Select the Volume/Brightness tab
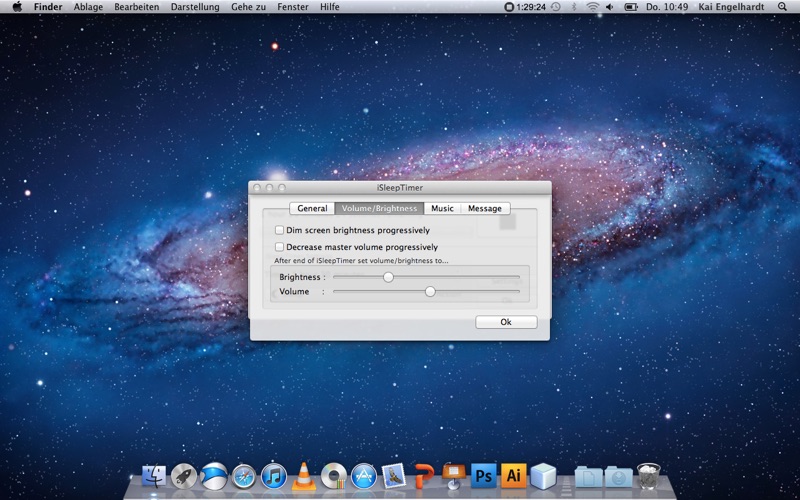This screenshot has width=800, height=500. coord(379,208)
